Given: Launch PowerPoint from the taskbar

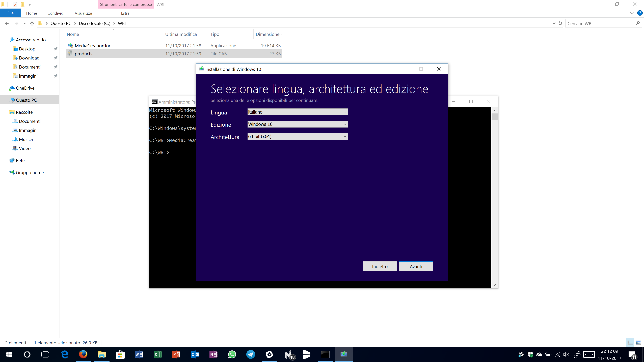Looking at the screenshot, I should tap(176, 354).
